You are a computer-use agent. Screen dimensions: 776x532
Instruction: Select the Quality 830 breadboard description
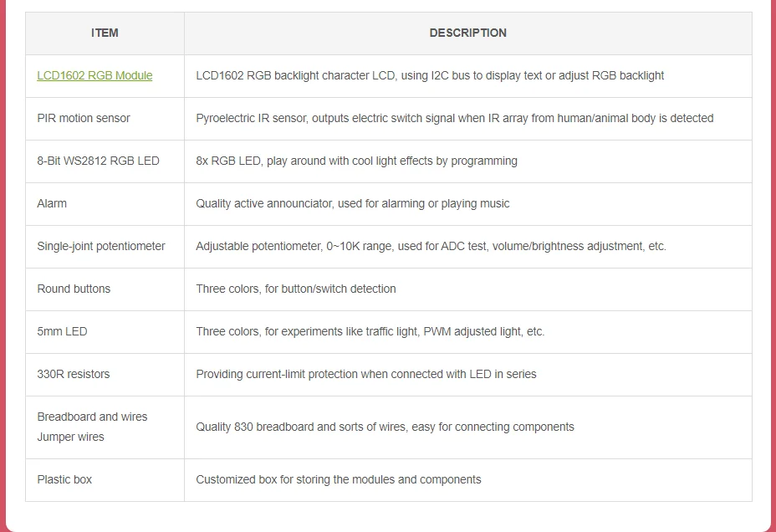[x=385, y=427]
